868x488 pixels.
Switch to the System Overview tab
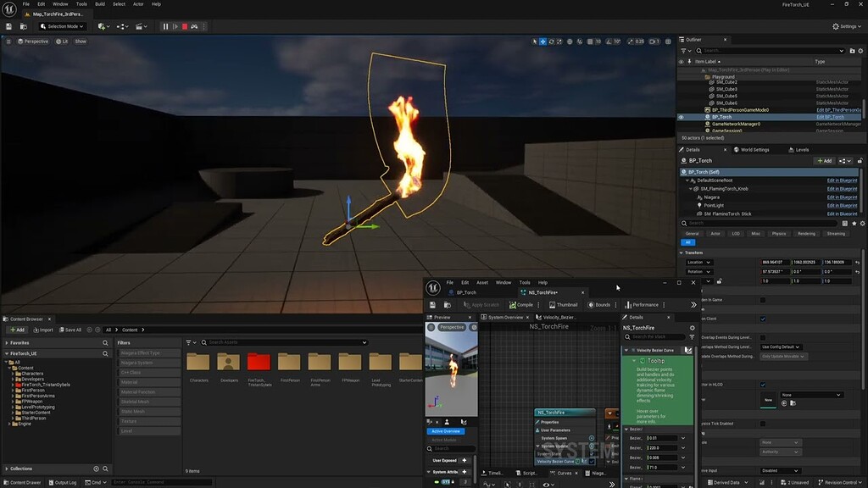click(x=504, y=317)
